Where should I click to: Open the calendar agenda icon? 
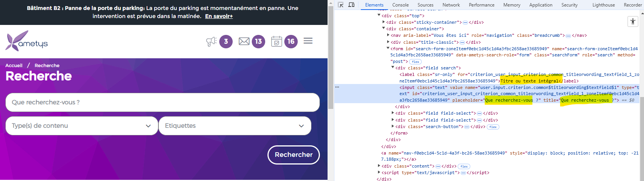276,41
